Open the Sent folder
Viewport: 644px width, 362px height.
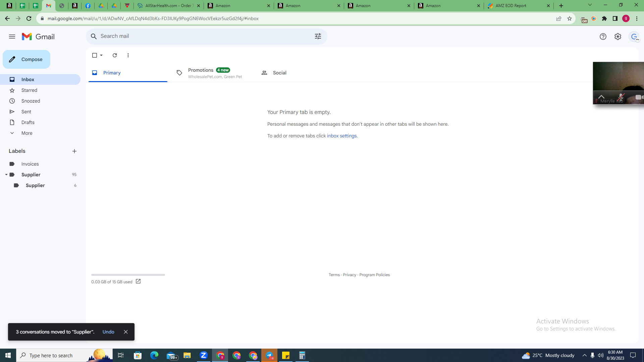[40, 112]
